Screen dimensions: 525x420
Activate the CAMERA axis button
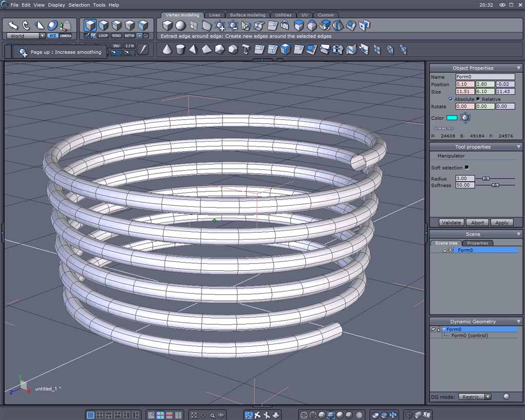66,36
